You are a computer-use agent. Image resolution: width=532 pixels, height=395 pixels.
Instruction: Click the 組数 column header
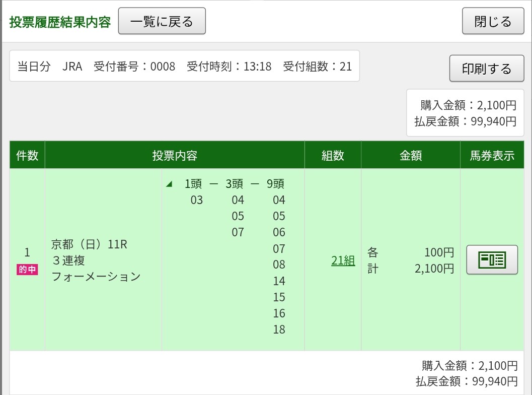[333, 155]
